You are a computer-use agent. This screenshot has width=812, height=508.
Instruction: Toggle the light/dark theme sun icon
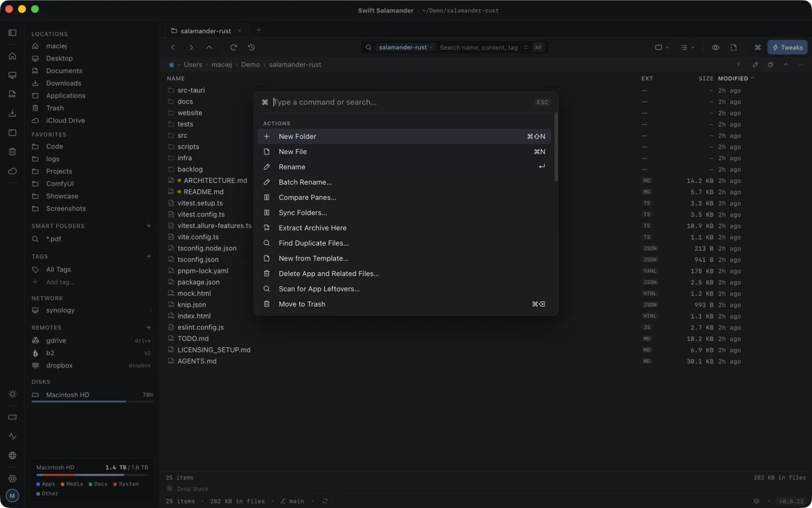click(x=12, y=394)
